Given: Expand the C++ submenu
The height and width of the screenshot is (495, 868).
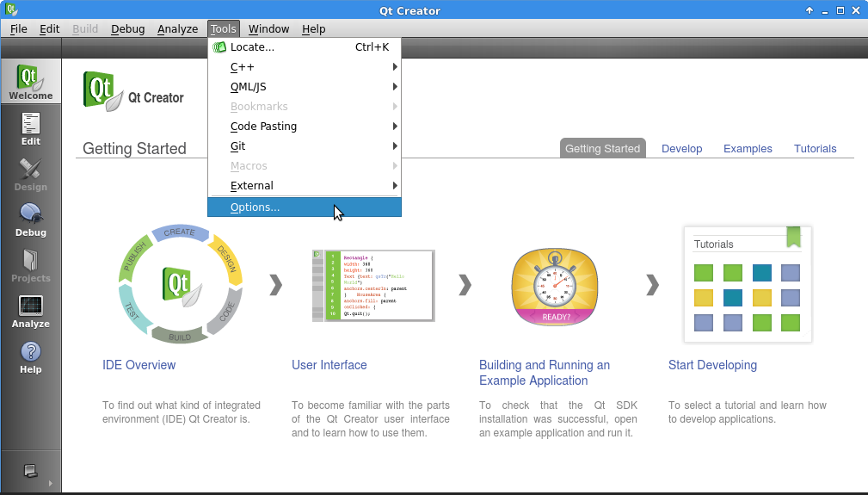Looking at the screenshot, I should pyautogui.click(x=305, y=67).
